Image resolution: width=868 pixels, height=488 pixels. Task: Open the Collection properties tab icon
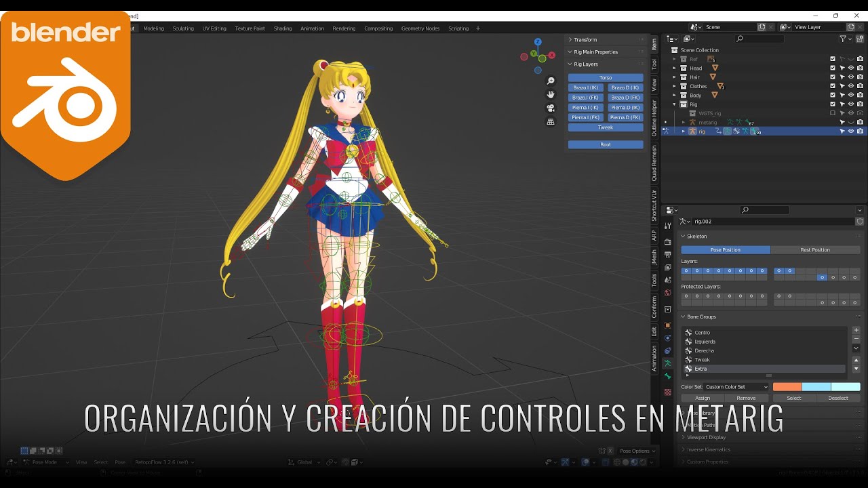point(668,310)
